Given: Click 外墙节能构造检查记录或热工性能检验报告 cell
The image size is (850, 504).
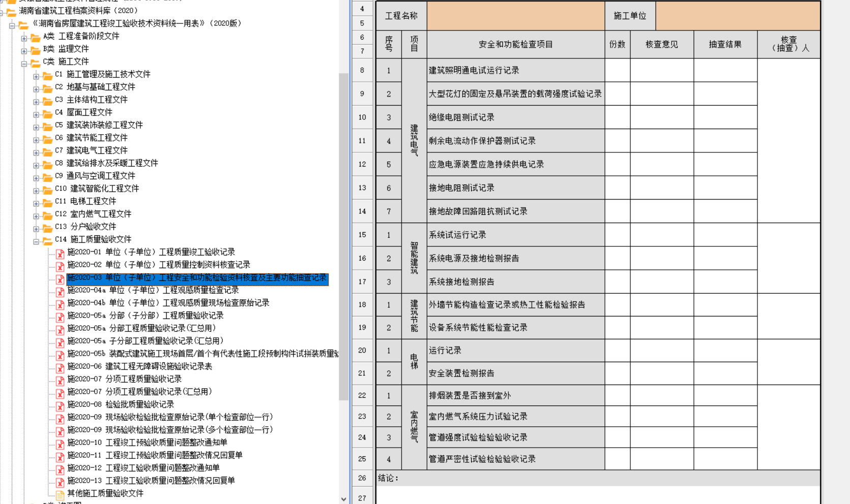Looking at the screenshot, I should pyautogui.click(x=516, y=305).
